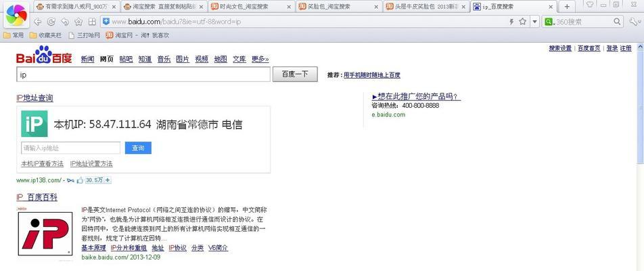The width and height of the screenshot is (644, 271).
Task: Open a new tab with the plus button
Action: [x=567, y=6]
